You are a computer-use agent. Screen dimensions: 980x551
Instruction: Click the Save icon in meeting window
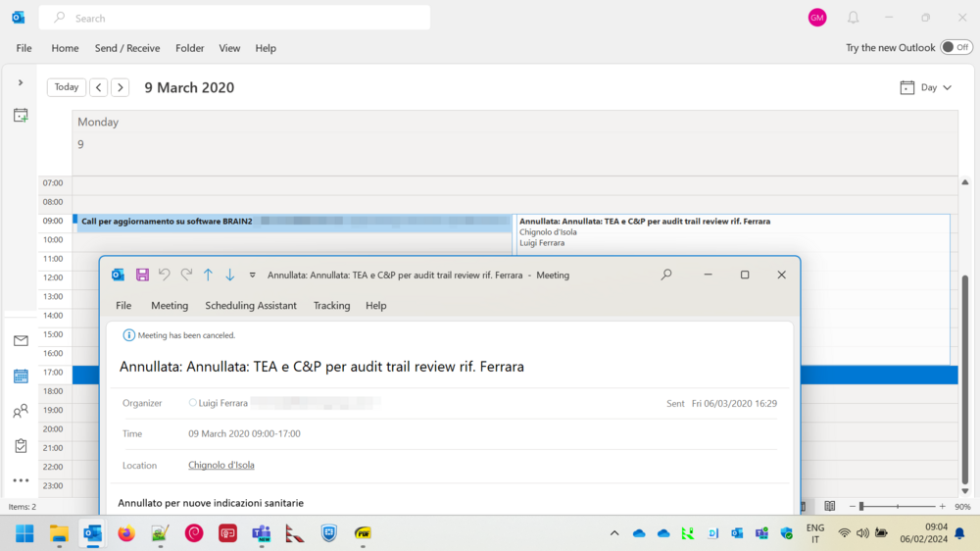[142, 275]
